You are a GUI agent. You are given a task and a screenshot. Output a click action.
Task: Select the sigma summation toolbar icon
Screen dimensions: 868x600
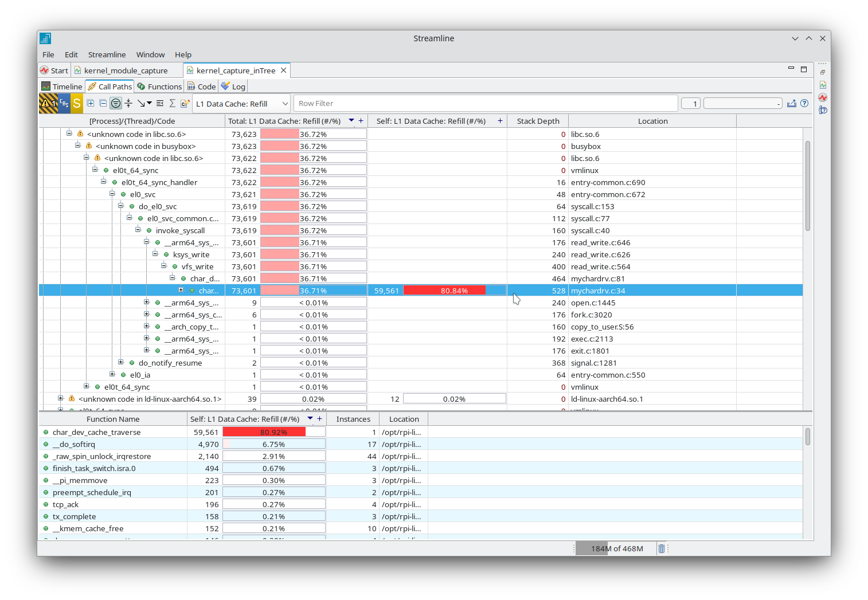[x=172, y=103]
